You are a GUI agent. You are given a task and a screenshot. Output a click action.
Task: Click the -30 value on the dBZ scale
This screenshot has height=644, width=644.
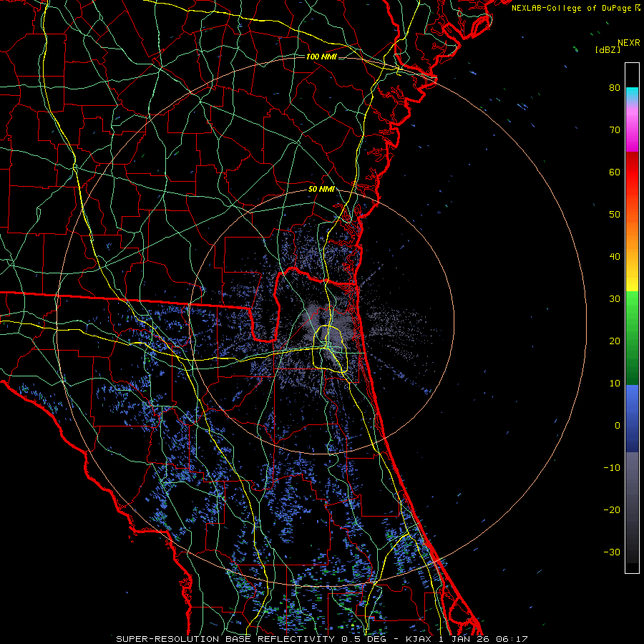pos(612,552)
